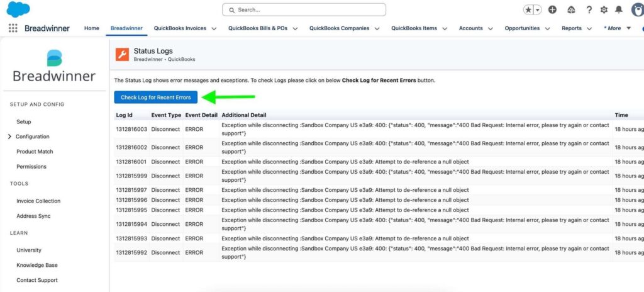Expand the favorites list dropdown arrow
Screen dimensions: 644x292
537,10
